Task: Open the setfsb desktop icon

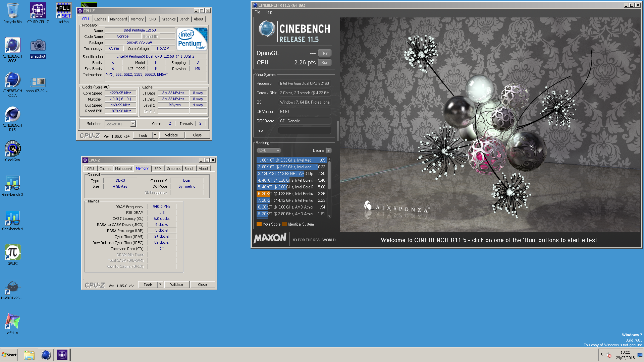Action: click(x=63, y=13)
